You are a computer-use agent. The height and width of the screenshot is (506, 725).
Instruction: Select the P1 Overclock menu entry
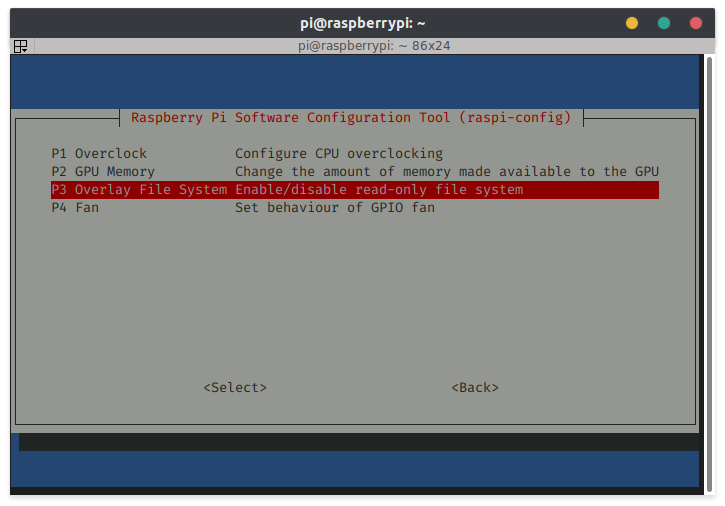355,154
